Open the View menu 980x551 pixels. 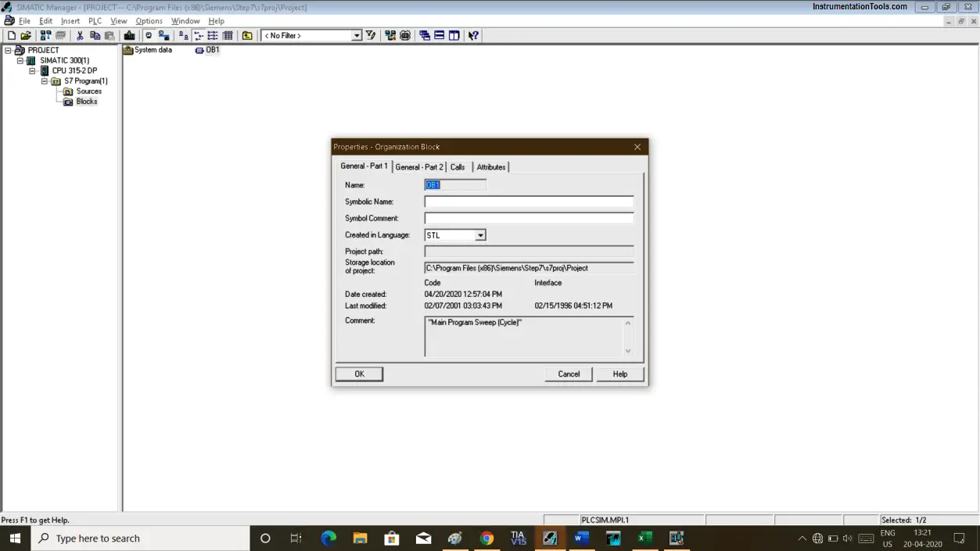pos(119,21)
